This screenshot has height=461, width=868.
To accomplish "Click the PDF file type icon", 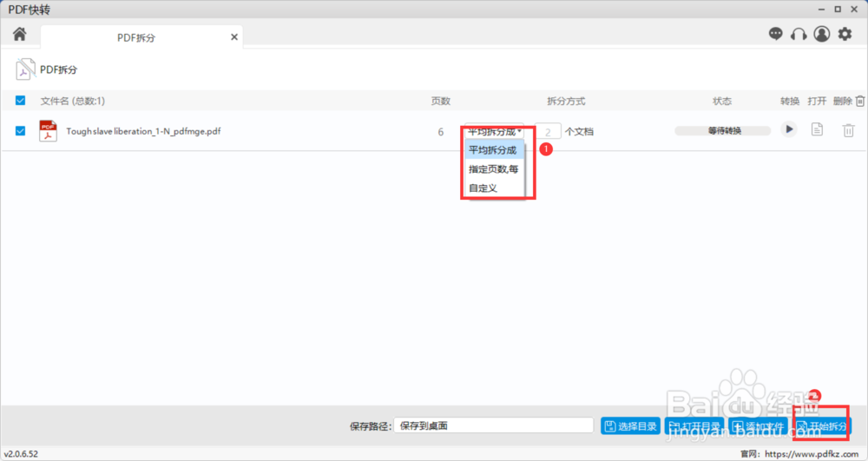I will pos(48,131).
